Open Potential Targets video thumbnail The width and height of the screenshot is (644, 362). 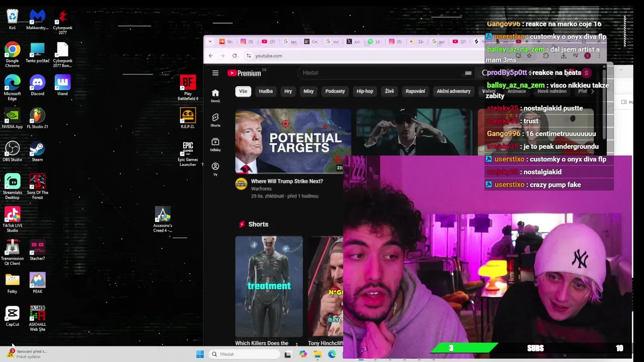click(x=293, y=141)
